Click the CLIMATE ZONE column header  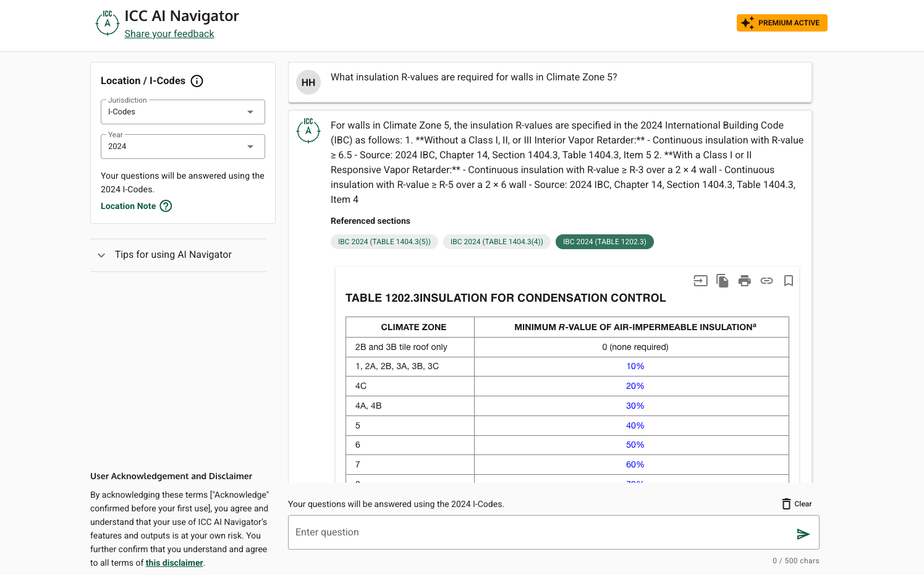410,327
